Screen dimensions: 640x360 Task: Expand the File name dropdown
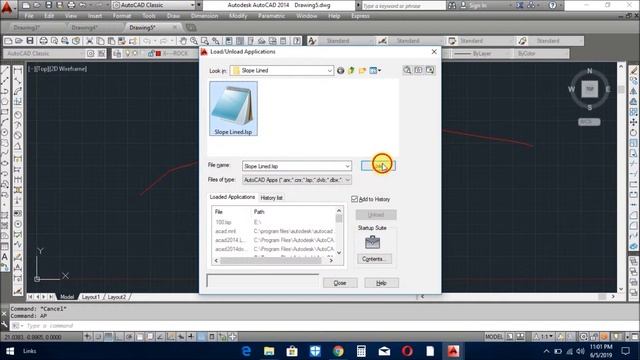click(x=347, y=166)
